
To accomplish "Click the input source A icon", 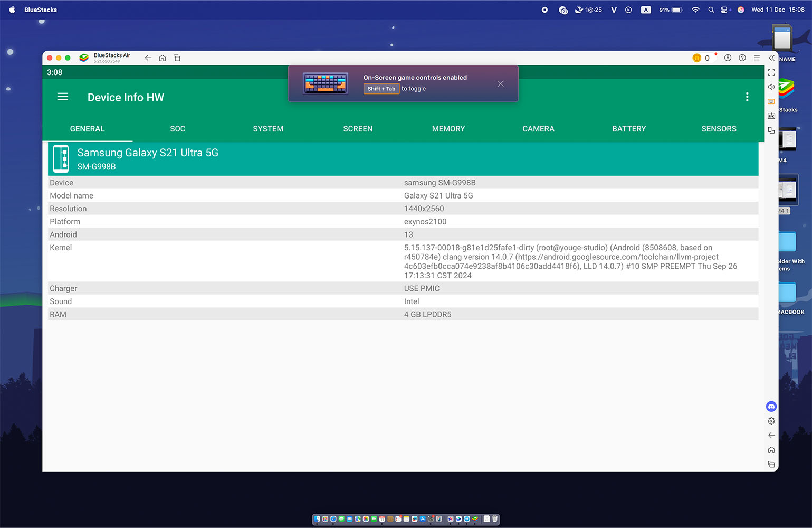I will click(646, 10).
